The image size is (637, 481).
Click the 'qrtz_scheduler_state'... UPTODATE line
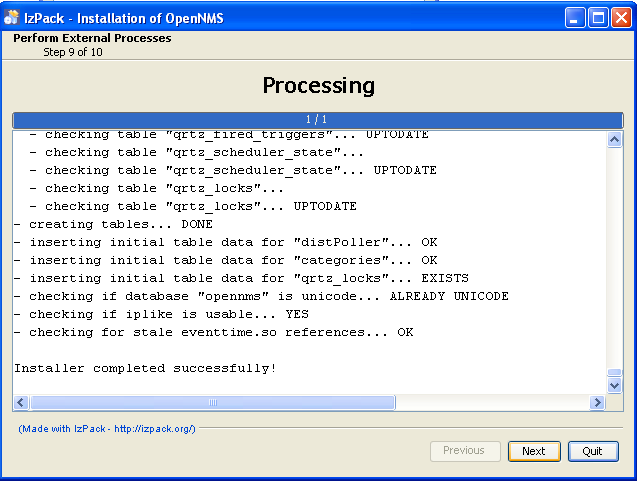pyautogui.click(x=233, y=170)
